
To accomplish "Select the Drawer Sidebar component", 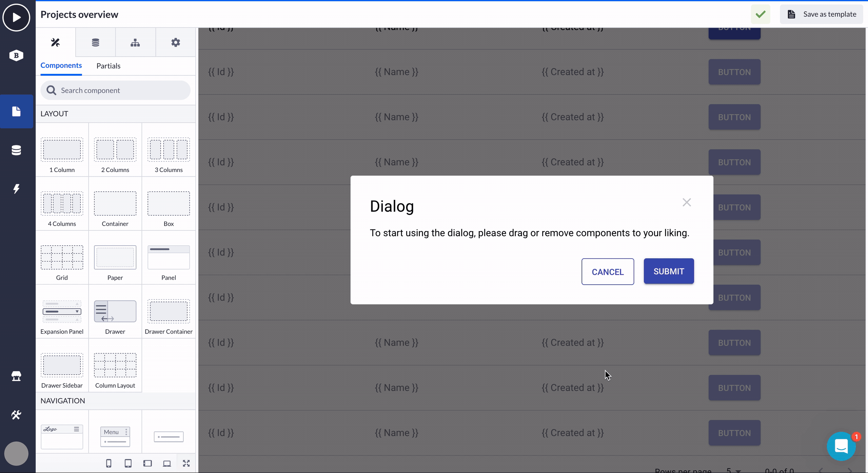I will tap(62, 365).
